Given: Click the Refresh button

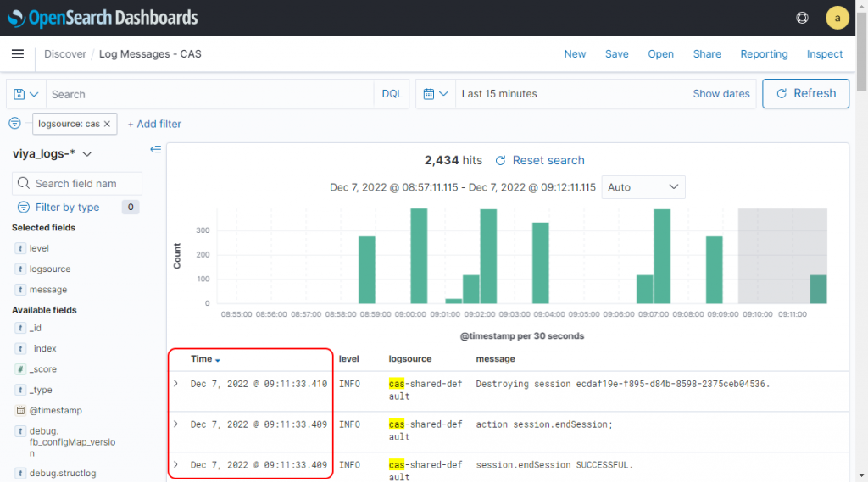Looking at the screenshot, I should click(806, 94).
